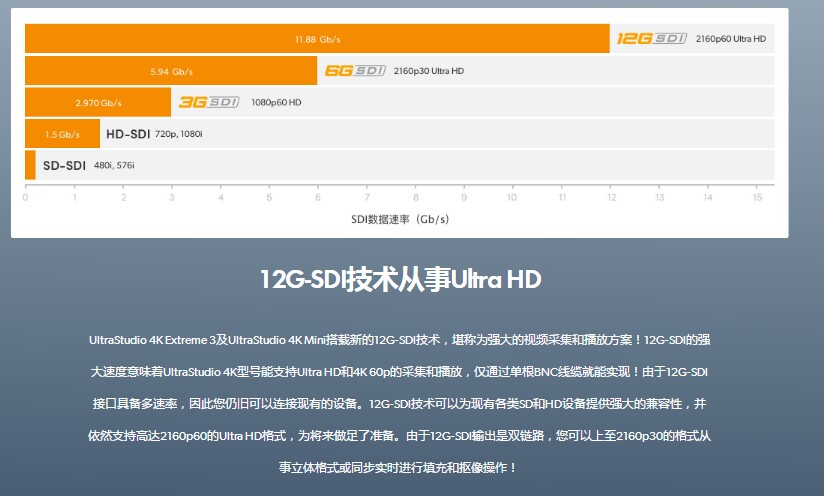Click the 12G-SDI技术从事Ultra HD heading
824x496 pixels.
click(x=400, y=279)
